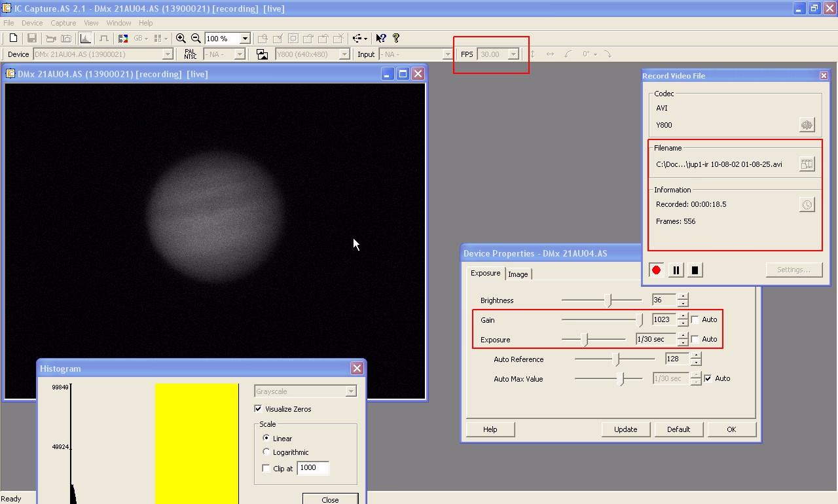
Task: Toggle the histogram toolbar icon
Action: coord(86,39)
